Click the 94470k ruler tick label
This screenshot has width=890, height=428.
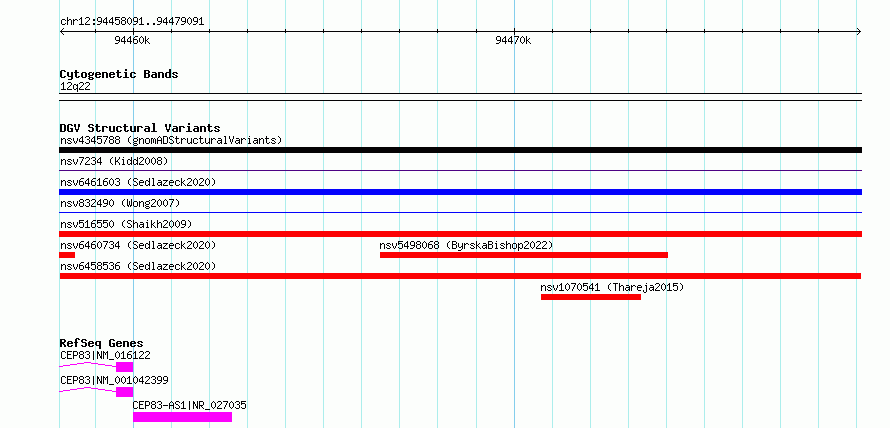513,40
